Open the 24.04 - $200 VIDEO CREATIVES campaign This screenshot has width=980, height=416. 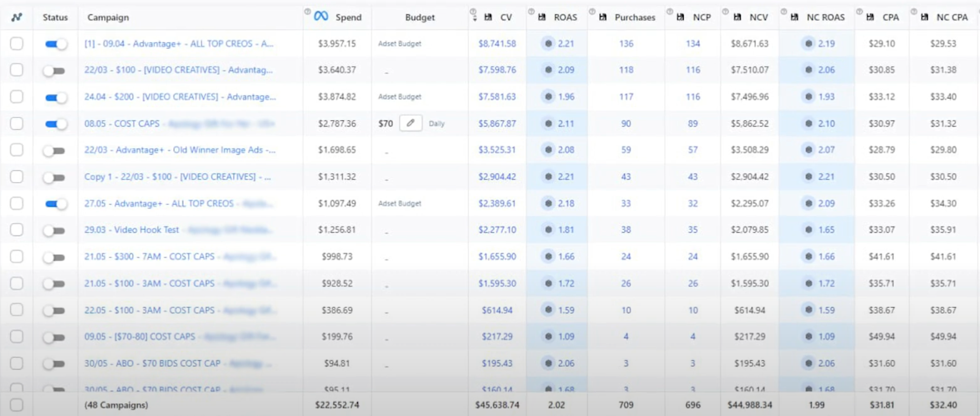pos(180,97)
